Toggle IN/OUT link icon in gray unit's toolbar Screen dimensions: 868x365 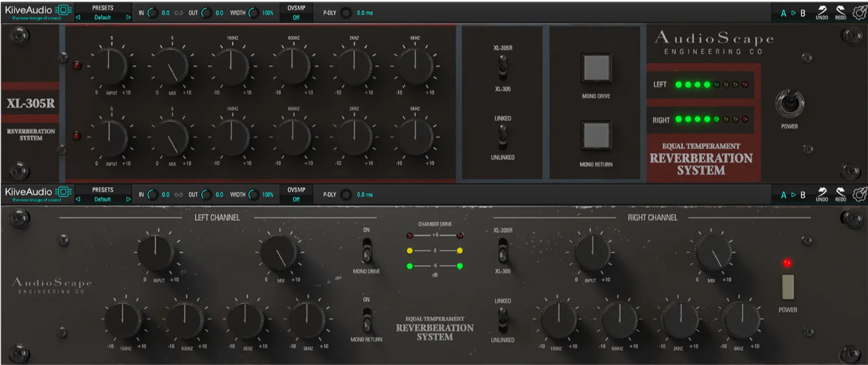179,195
